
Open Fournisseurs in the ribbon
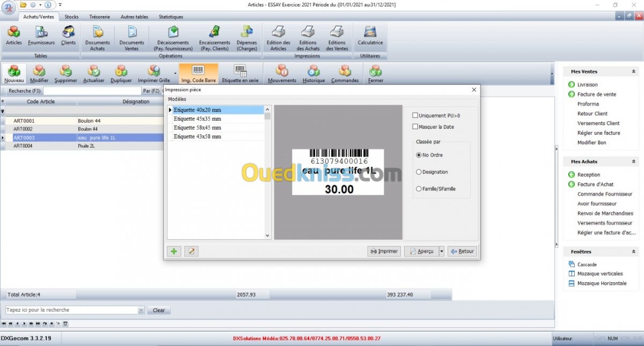click(41, 35)
